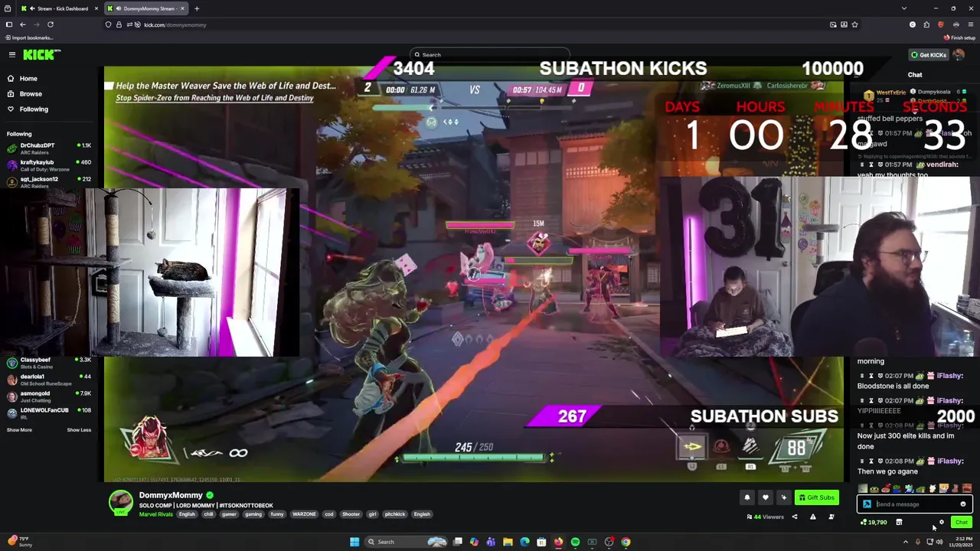Click the Kick search field
The image size is (980, 551).
click(x=490, y=54)
